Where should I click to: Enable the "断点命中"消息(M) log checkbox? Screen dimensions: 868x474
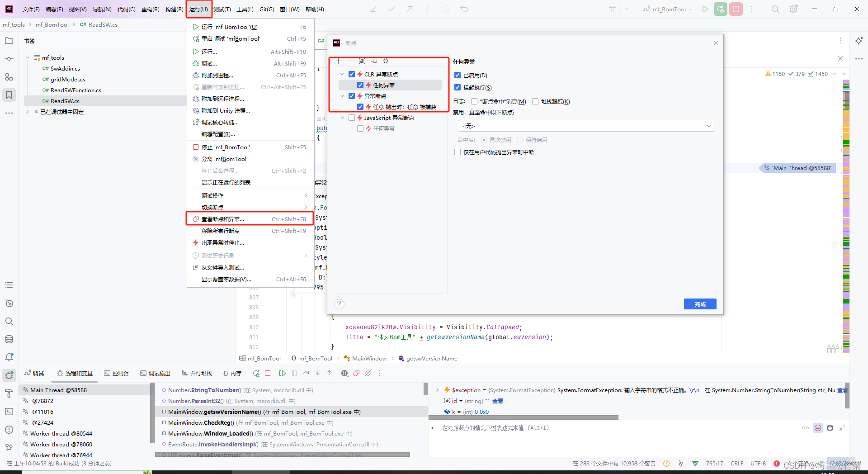click(x=474, y=101)
